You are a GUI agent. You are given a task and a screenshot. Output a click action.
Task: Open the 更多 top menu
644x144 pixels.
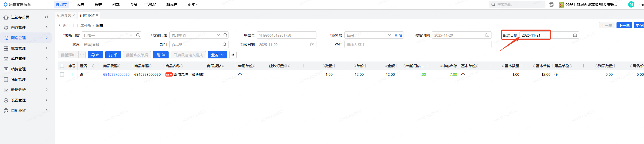tap(192, 5)
